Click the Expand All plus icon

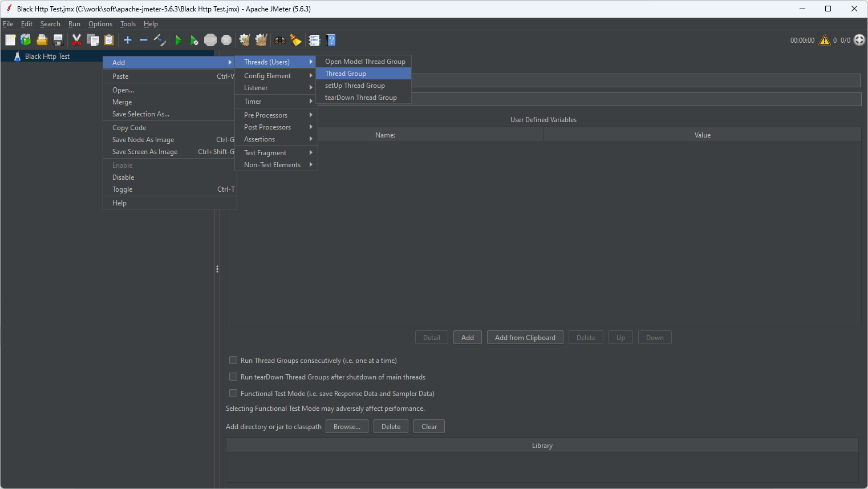coord(128,40)
